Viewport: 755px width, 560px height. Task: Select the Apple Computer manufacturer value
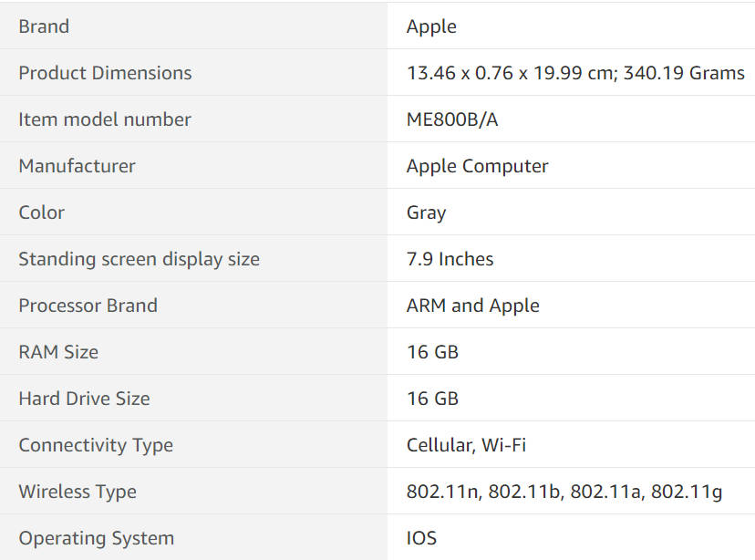click(x=477, y=166)
